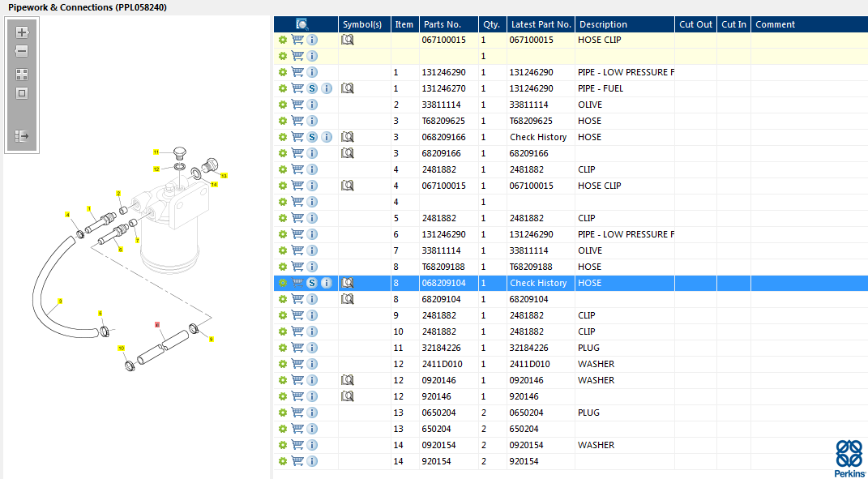Add part 33811114 item 2 to cart
The image size is (868, 479).
[x=297, y=105]
